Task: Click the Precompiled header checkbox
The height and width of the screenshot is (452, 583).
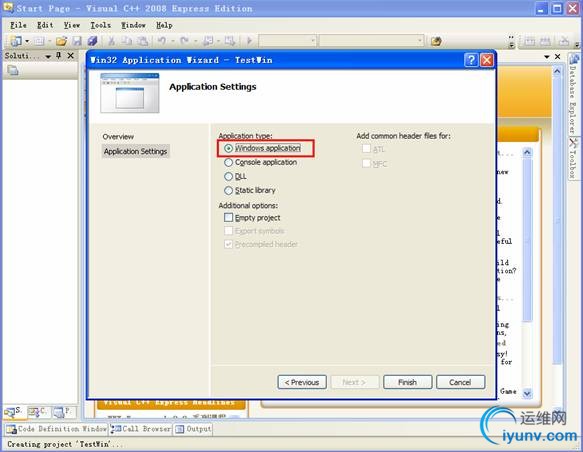Action: [x=229, y=244]
